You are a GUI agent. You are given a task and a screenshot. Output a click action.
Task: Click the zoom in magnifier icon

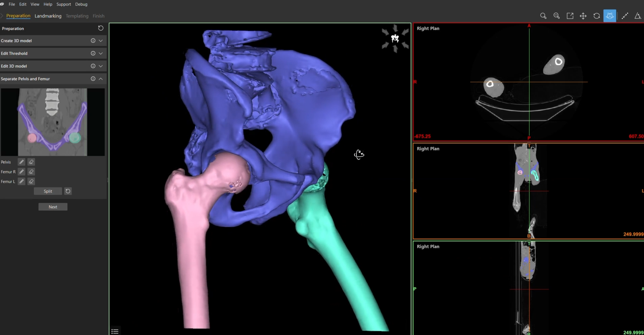pos(543,16)
